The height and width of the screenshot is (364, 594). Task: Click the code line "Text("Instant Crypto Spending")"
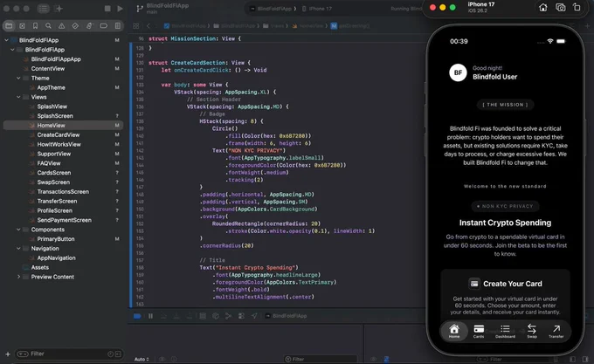coord(249,267)
